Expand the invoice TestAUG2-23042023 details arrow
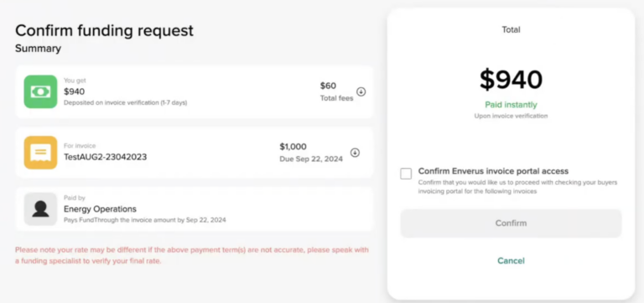 pyautogui.click(x=355, y=153)
